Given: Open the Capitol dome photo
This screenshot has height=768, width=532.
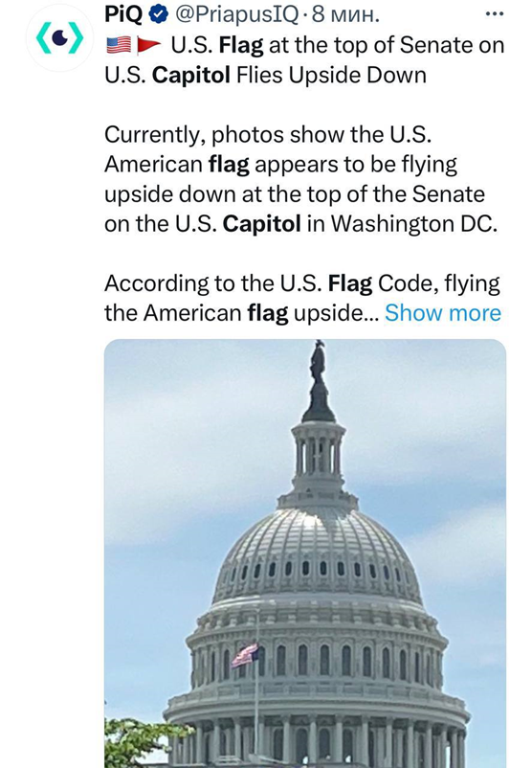Looking at the screenshot, I should (305, 553).
